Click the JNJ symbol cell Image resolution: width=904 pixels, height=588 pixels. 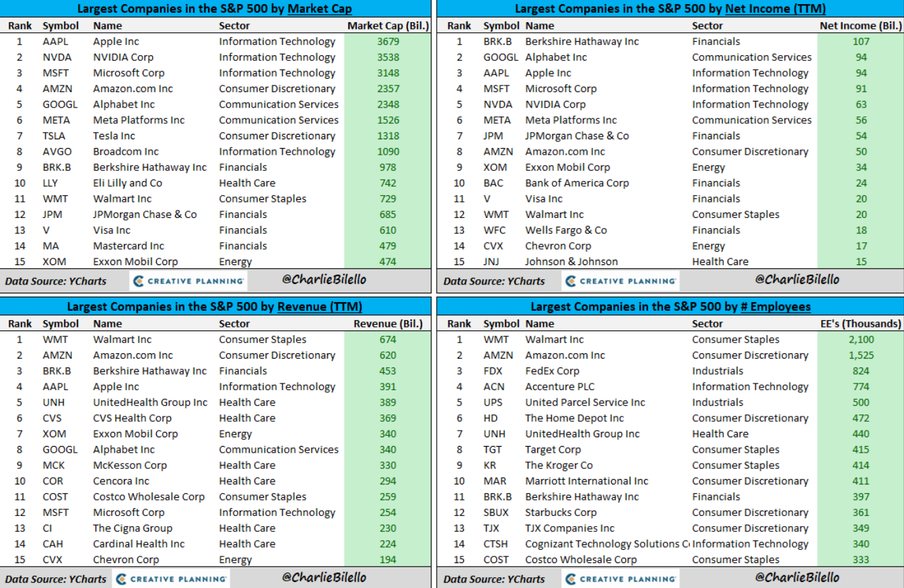click(x=493, y=262)
